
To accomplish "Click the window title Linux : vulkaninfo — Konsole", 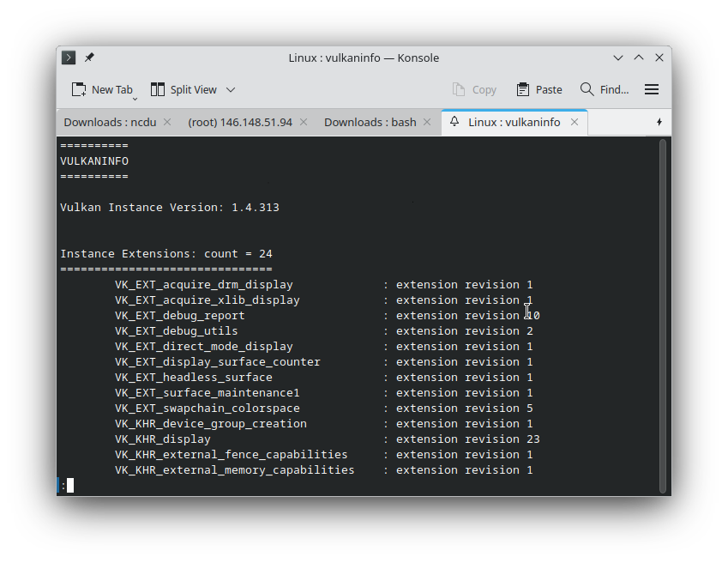I will pyautogui.click(x=364, y=58).
